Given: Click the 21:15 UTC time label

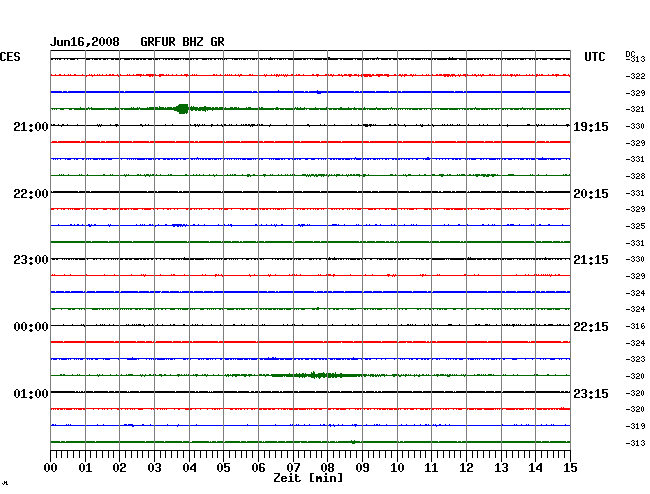Looking at the screenshot, I should (591, 260).
